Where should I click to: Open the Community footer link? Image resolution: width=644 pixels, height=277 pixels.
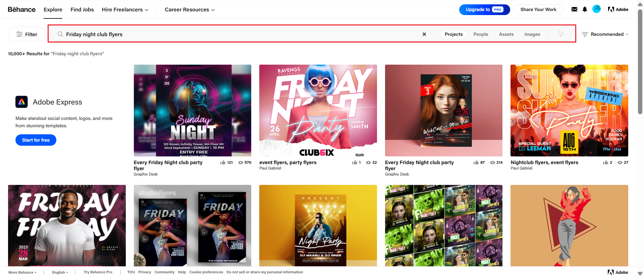[x=164, y=272]
